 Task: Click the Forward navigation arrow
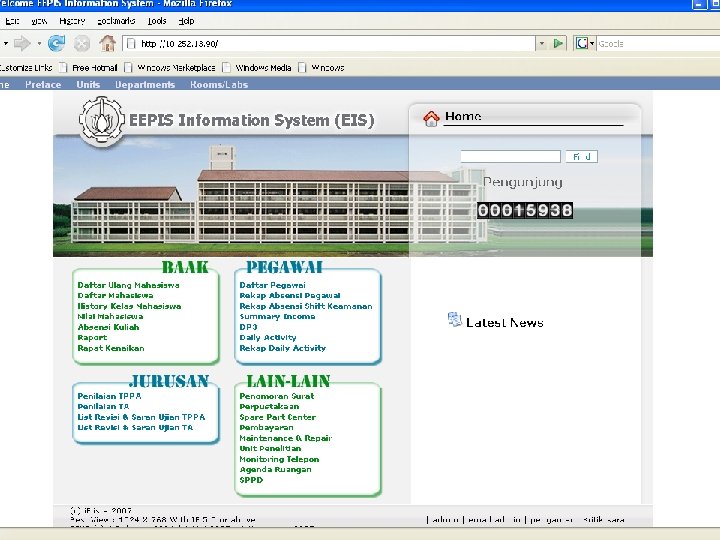(x=22, y=44)
